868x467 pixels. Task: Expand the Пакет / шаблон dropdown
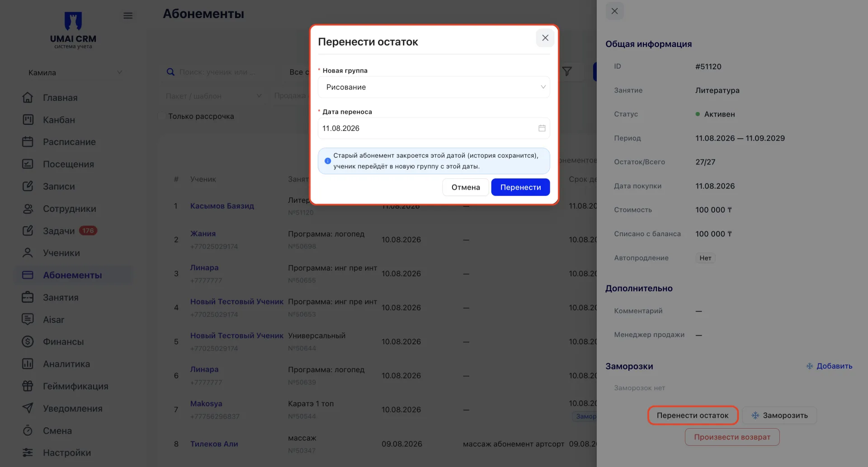(x=213, y=96)
